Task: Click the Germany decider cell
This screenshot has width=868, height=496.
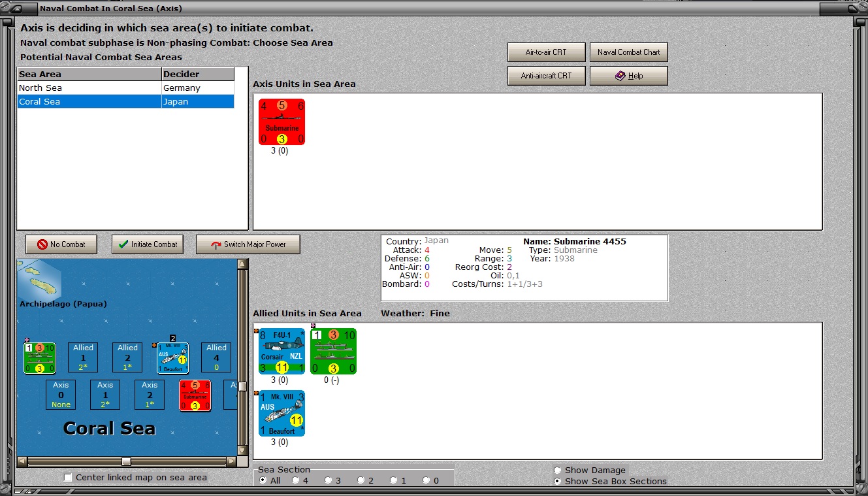Action: (x=198, y=88)
